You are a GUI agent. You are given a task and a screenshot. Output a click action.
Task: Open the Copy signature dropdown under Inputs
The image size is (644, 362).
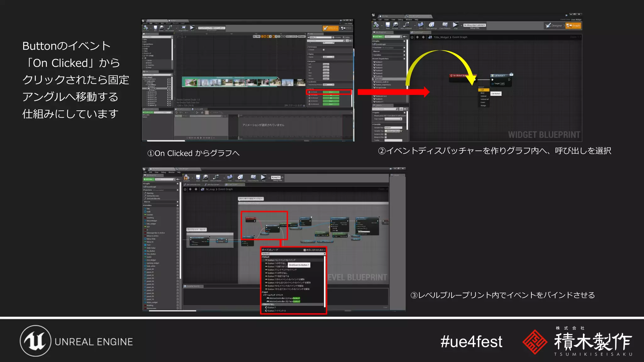point(393,119)
